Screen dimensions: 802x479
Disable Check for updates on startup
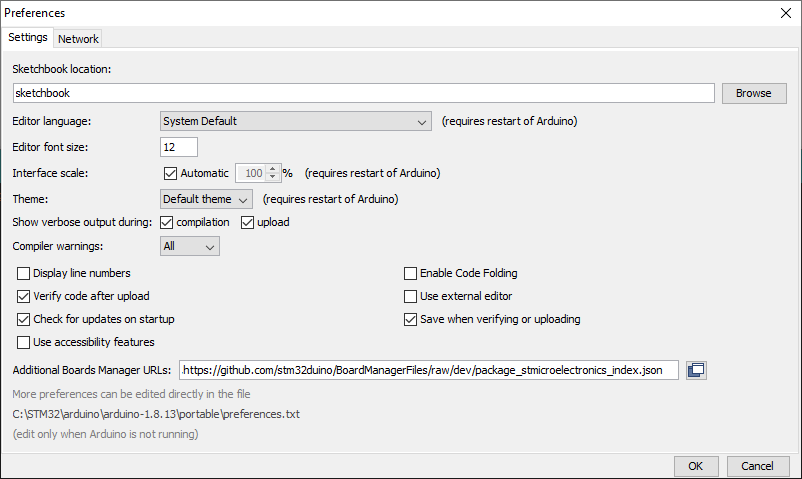pos(24,319)
